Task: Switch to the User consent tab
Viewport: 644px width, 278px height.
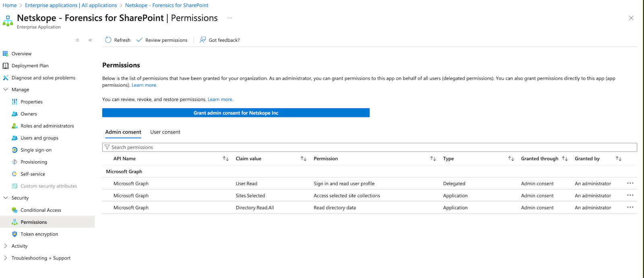Action: point(165,132)
